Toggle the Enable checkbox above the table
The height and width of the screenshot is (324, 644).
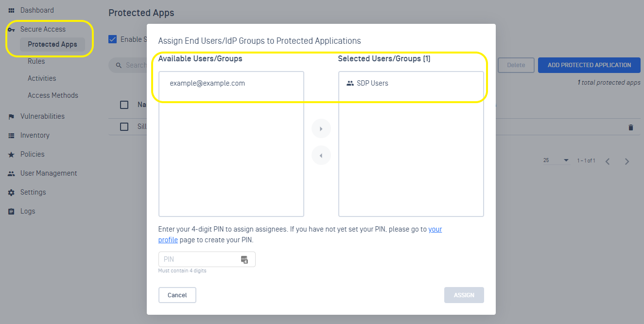click(113, 39)
